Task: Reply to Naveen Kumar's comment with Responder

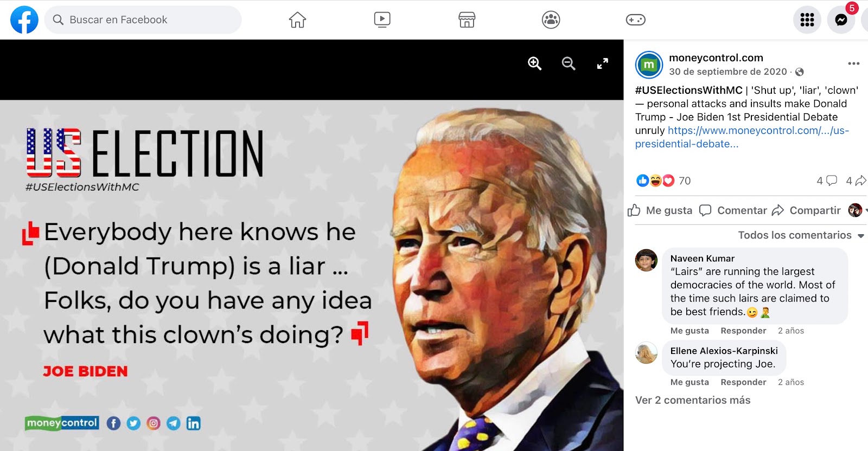Action: click(743, 331)
